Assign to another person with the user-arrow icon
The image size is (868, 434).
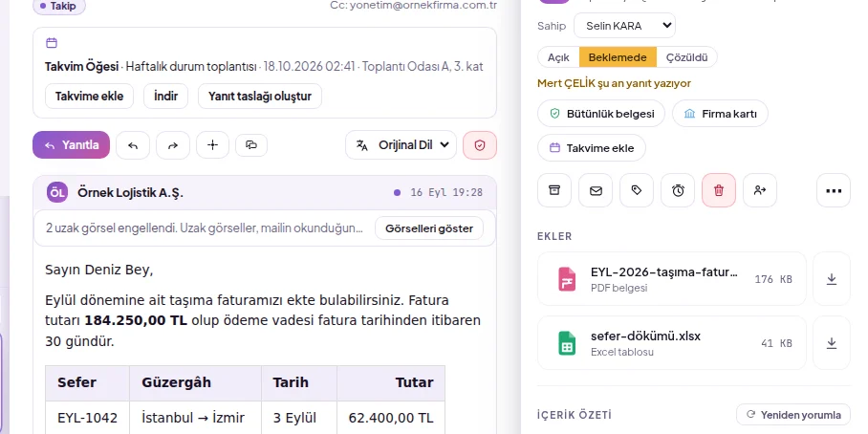[760, 190]
